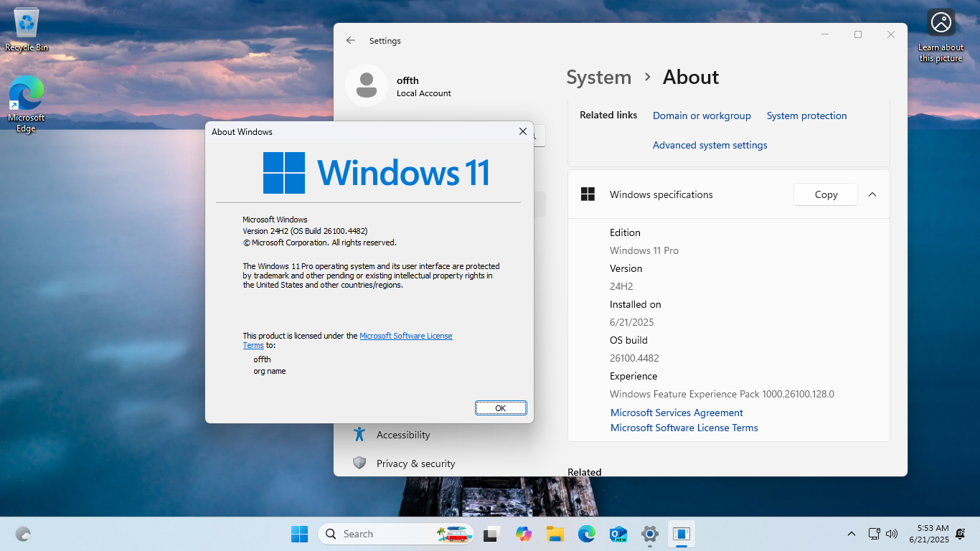The width and height of the screenshot is (980, 551).
Task: Open the volume icon in system tray
Action: tap(892, 534)
